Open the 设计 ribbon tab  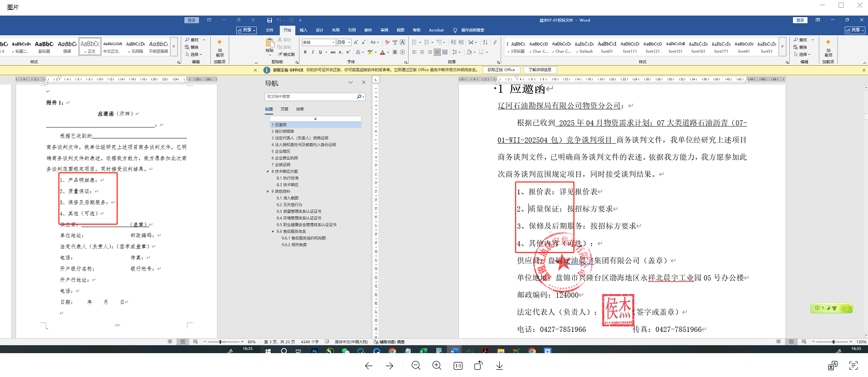tap(320, 30)
